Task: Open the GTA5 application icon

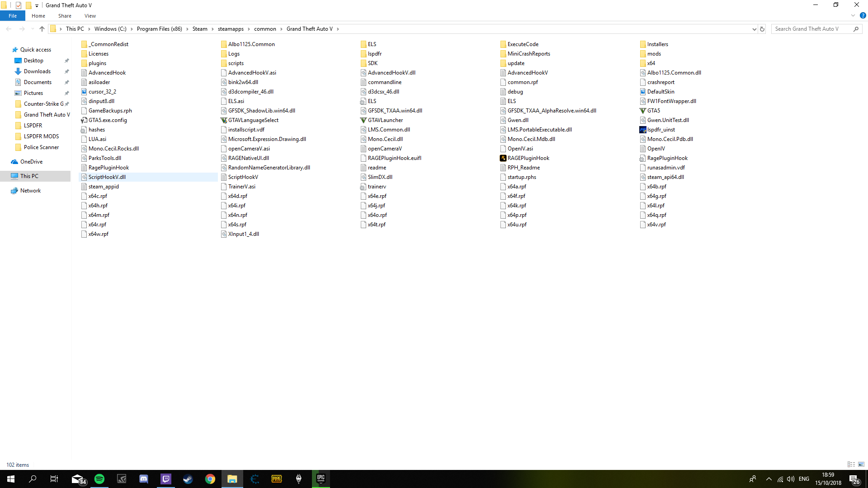Action: pyautogui.click(x=642, y=111)
